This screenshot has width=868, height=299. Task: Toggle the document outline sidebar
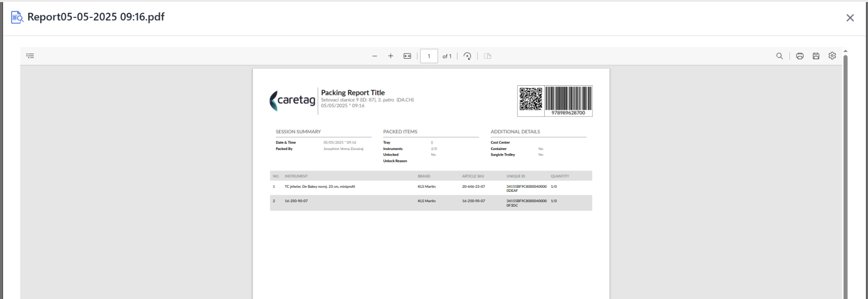(30, 56)
